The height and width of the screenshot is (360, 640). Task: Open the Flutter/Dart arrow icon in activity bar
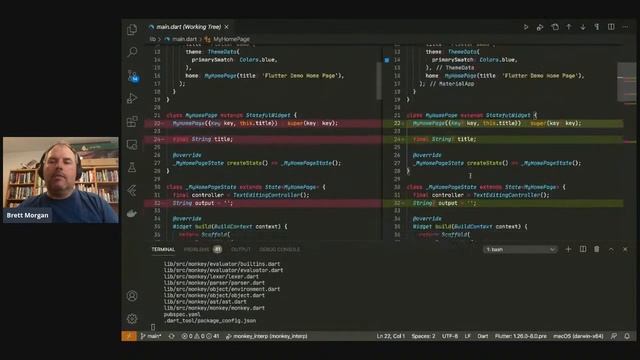pos(132,190)
